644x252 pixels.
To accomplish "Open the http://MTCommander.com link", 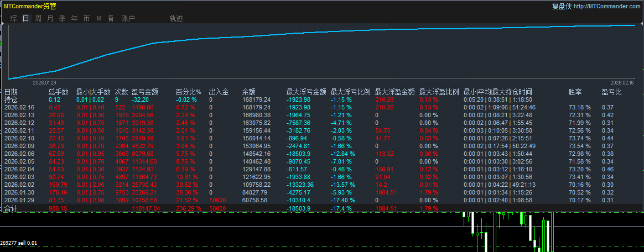I will click(606, 6).
